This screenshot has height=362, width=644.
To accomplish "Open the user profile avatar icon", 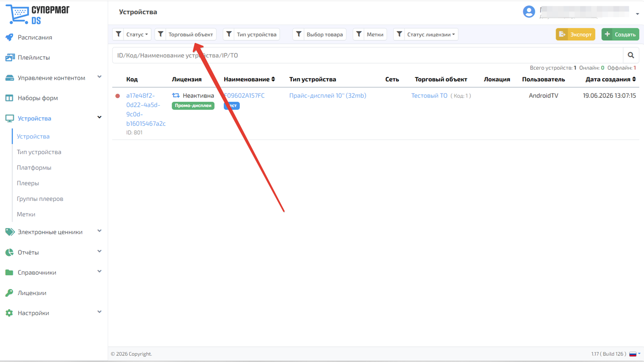I will point(528,12).
